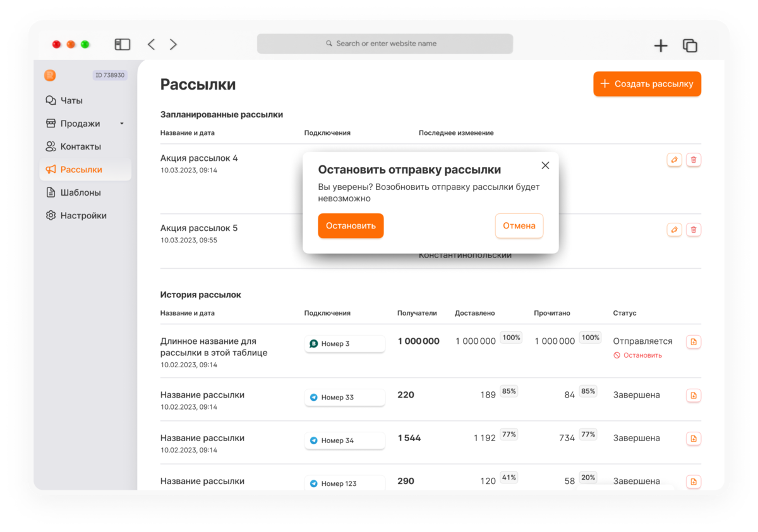Open report icon for Длинное название row
This screenshot has height=532, width=758.
(694, 341)
